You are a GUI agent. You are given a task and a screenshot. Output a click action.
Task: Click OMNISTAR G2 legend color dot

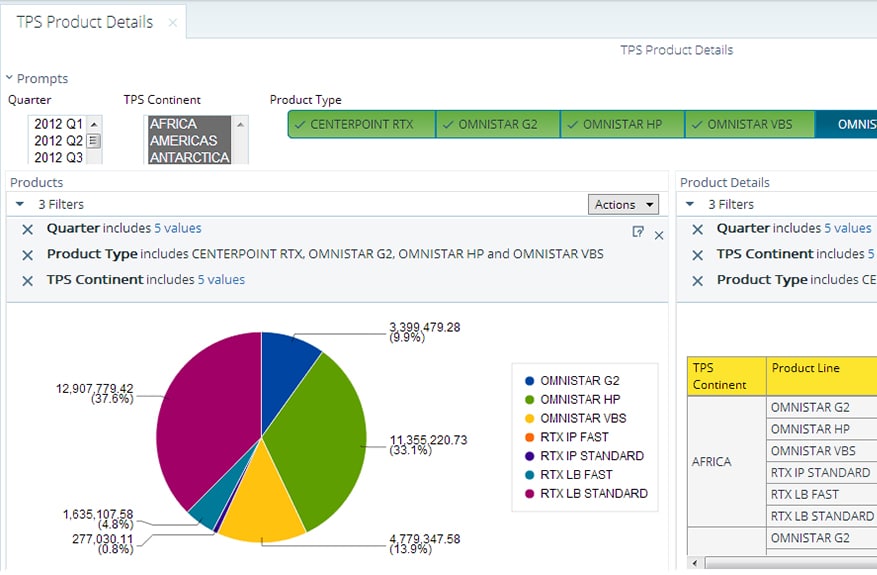530,381
